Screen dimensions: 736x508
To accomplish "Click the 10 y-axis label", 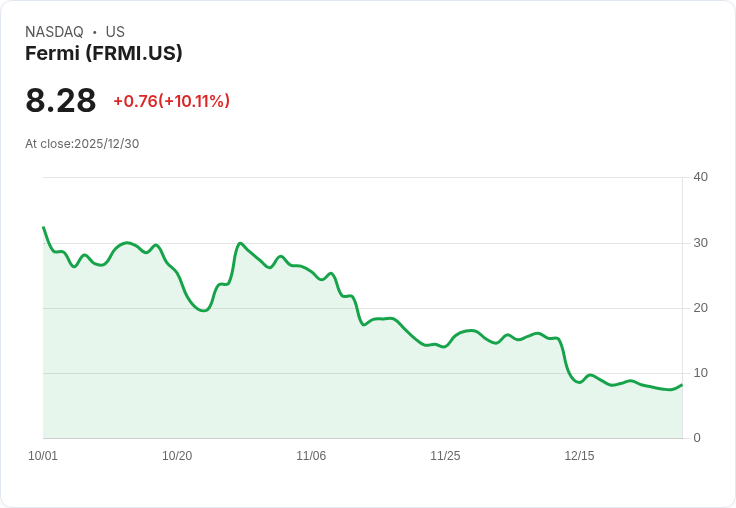I will [x=700, y=372].
